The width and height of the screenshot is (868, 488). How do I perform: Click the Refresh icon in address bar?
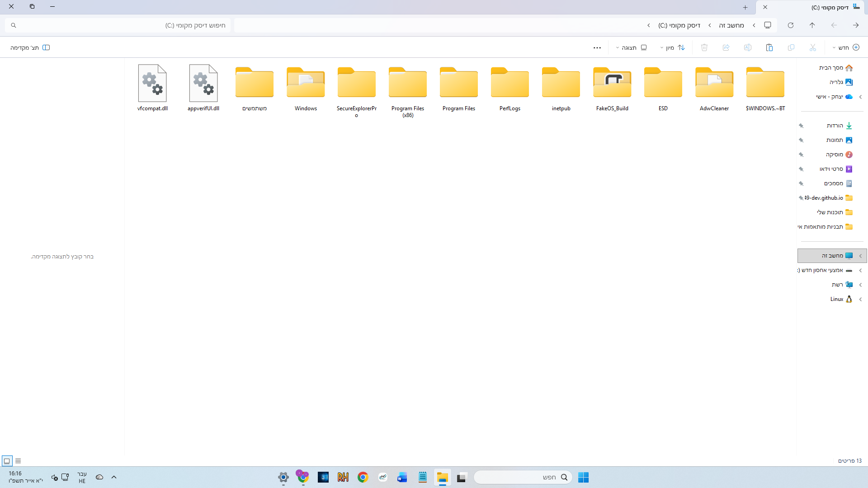click(x=790, y=25)
